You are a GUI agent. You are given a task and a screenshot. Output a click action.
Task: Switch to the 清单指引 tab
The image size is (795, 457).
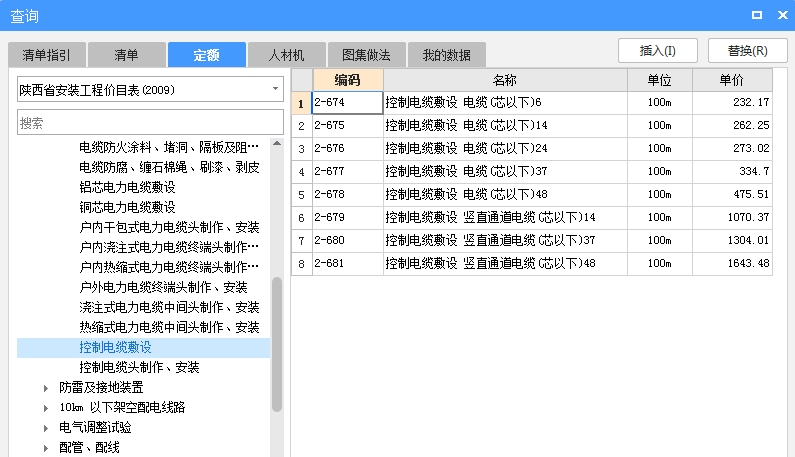(x=47, y=55)
